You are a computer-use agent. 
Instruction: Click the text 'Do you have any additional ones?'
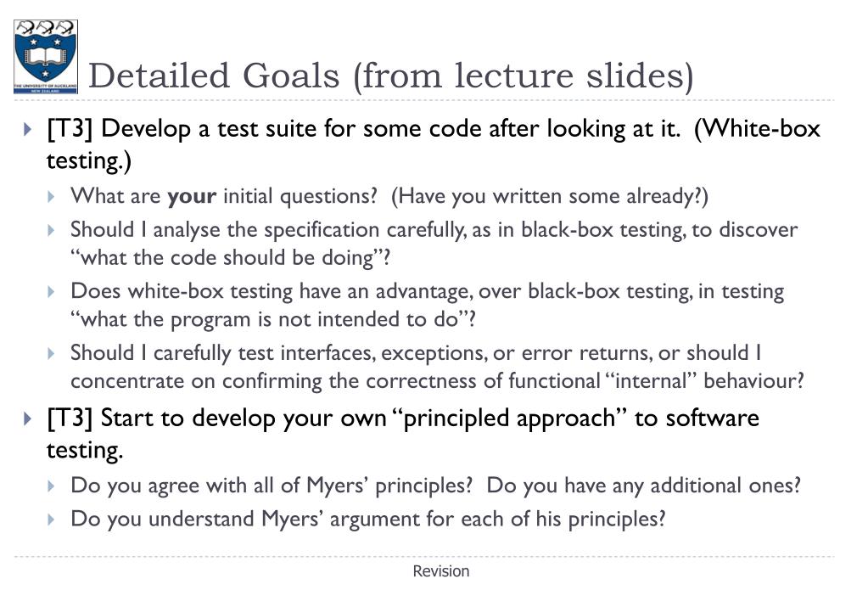coord(644,486)
